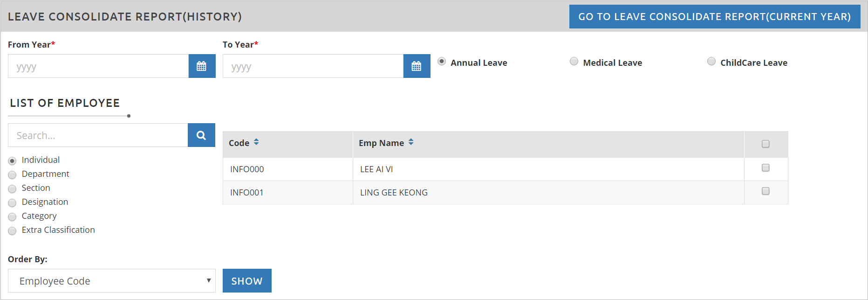Choose the Designation filter option
Screen dimensions: 868x300
coord(13,203)
